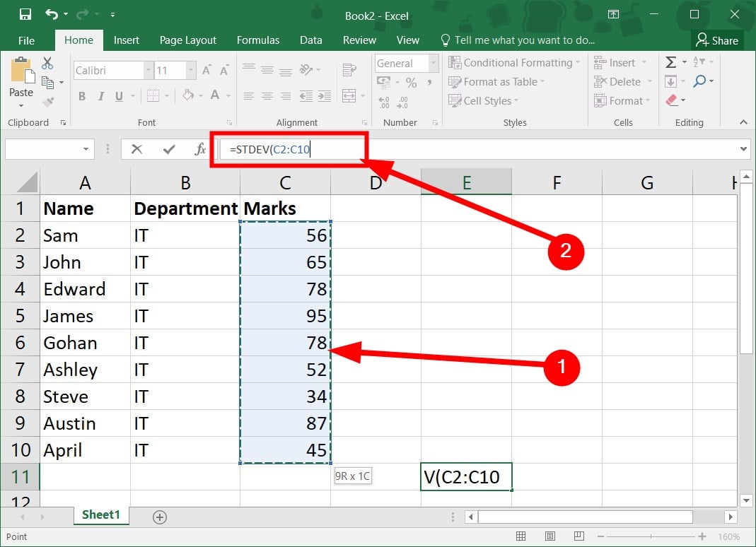The height and width of the screenshot is (547, 756).
Task: Click the Fill Color swatch
Action: pos(187,95)
